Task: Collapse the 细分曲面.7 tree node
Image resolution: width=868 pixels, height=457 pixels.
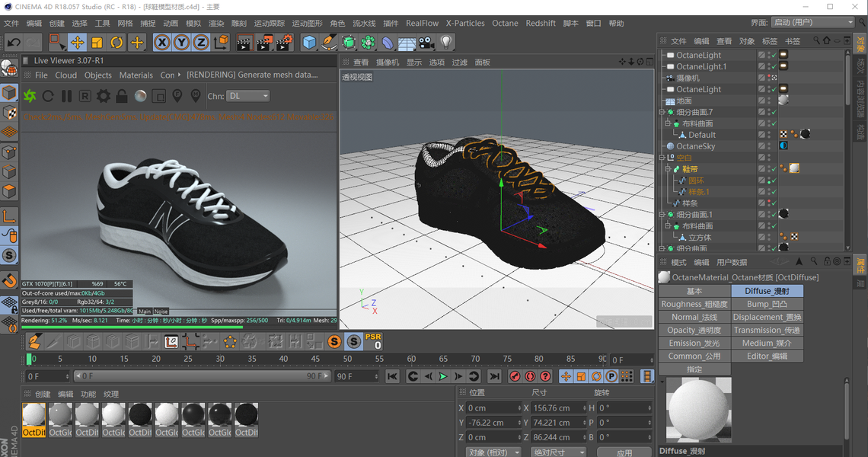Action: coord(662,112)
